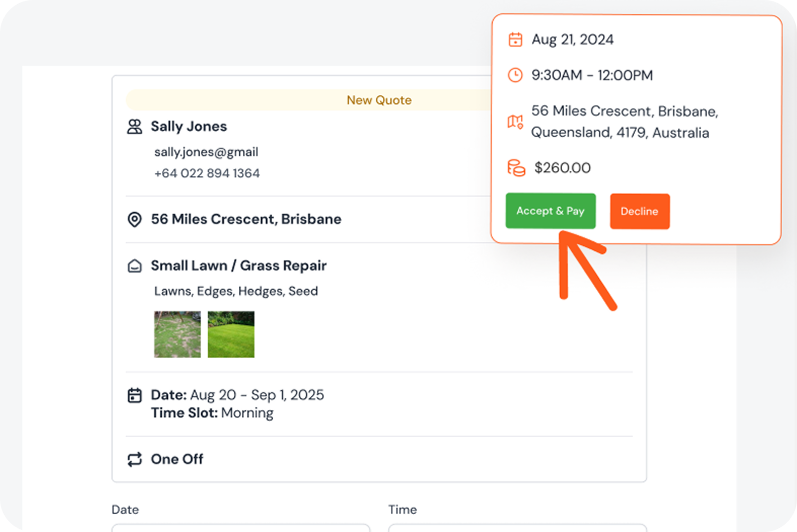The height and width of the screenshot is (532, 797).
Task: Click the $260.00 price amount
Action: tap(562, 168)
